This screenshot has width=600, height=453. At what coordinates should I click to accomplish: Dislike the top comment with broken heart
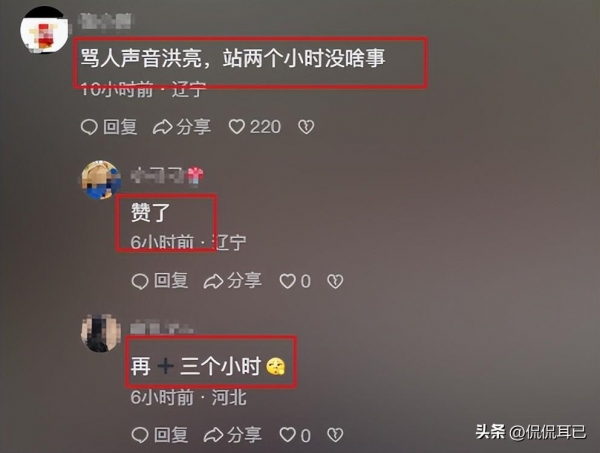(x=306, y=127)
